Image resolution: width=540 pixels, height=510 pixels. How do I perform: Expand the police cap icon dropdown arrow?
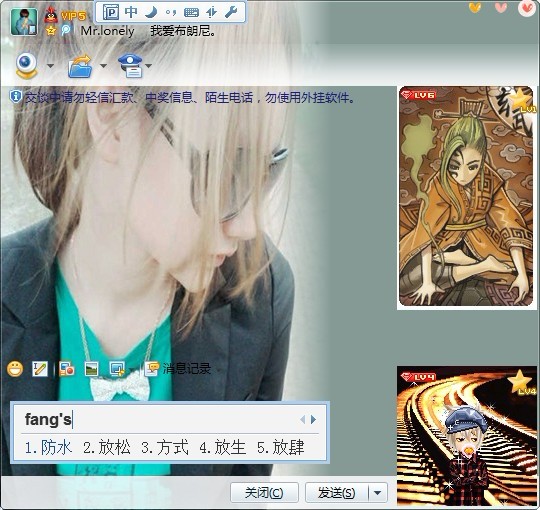pos(149,65)
